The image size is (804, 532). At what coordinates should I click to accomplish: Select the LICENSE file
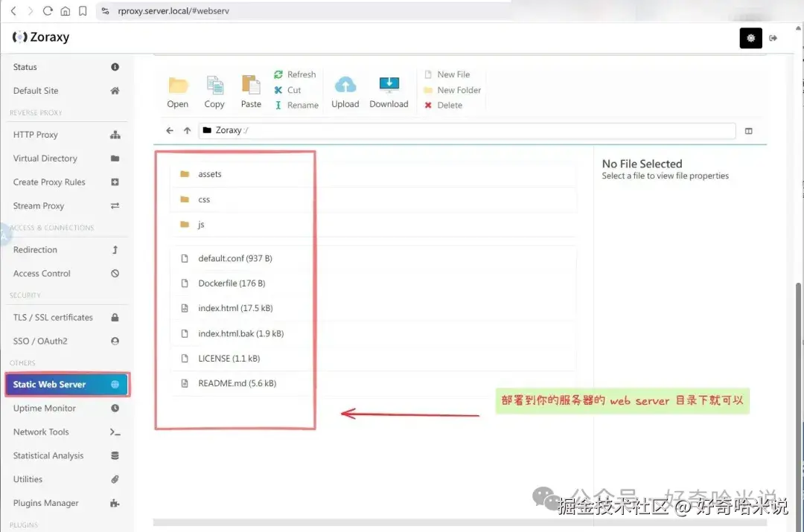[373, 359]
